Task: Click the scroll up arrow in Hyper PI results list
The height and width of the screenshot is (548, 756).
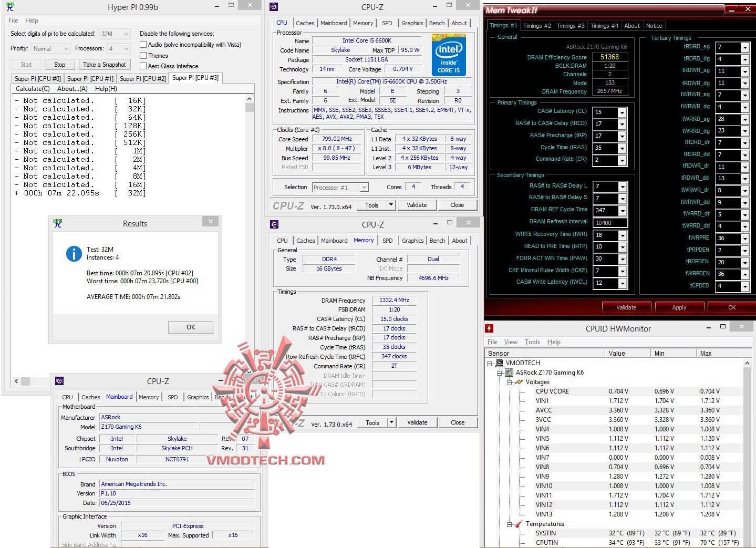Action: (249, 99)
